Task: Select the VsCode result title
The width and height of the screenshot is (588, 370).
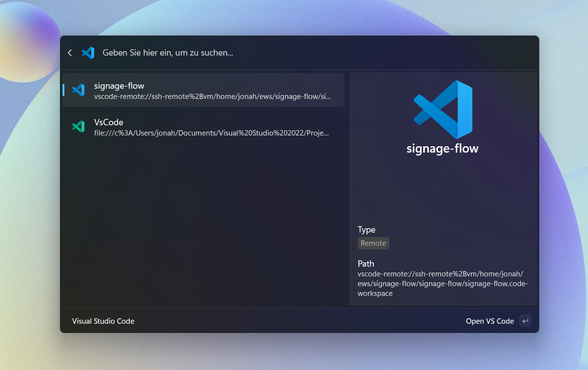Action: 109,122
